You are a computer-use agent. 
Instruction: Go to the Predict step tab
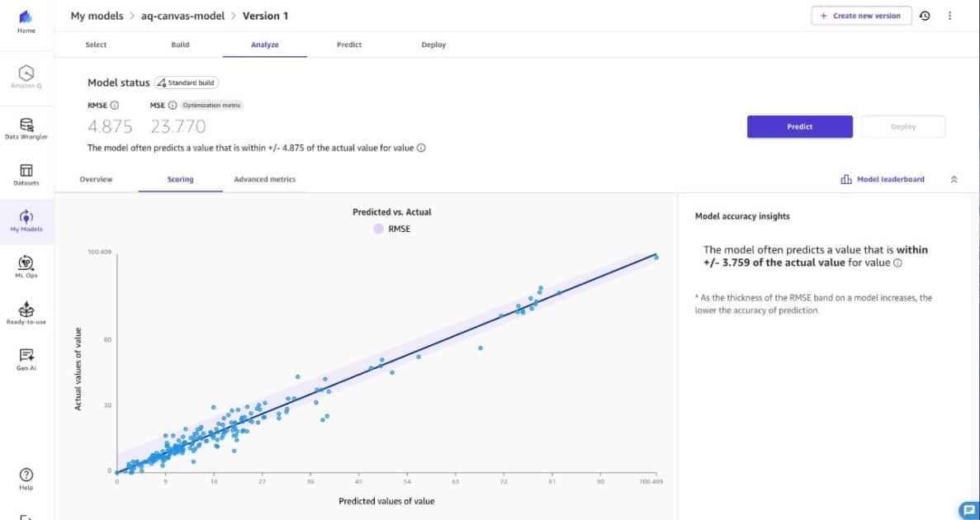(x=349, y=45)
